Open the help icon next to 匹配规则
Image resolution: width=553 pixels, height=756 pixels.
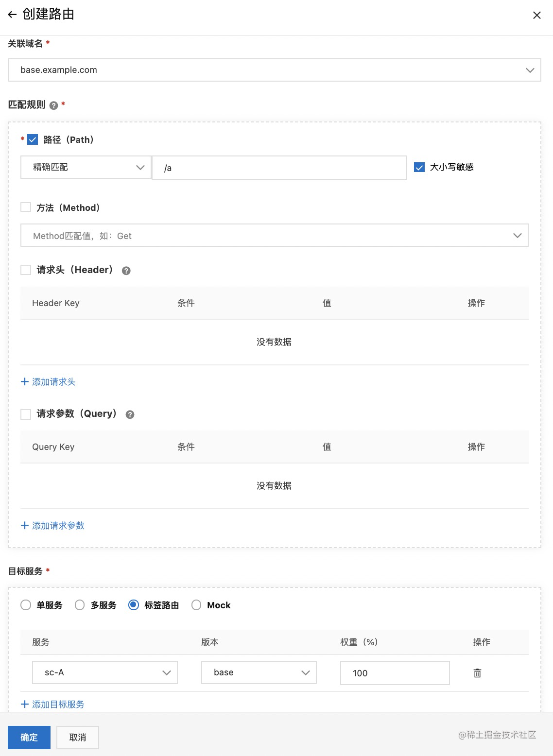(54, 105)
